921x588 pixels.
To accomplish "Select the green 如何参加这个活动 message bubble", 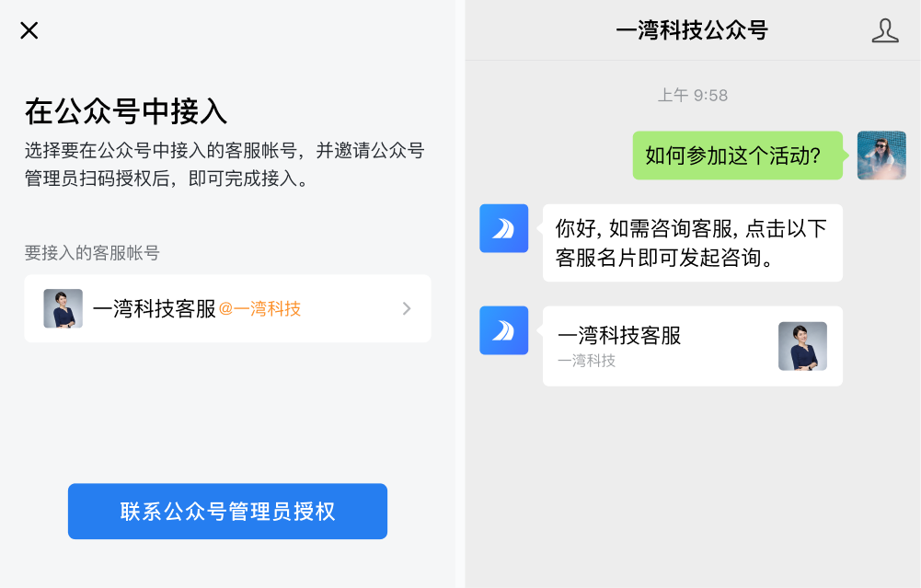I will (736, 155).
